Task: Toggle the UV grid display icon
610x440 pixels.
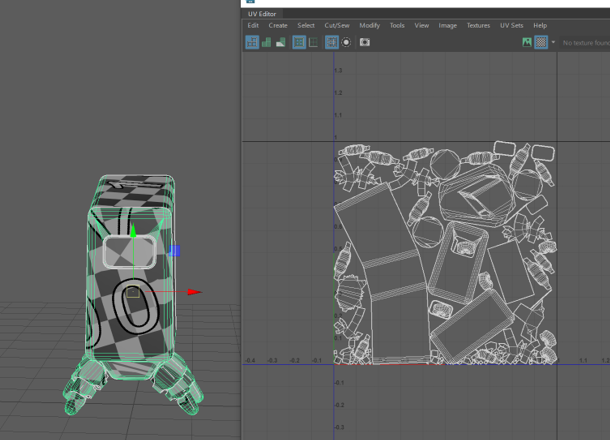Action: (299, 42)
